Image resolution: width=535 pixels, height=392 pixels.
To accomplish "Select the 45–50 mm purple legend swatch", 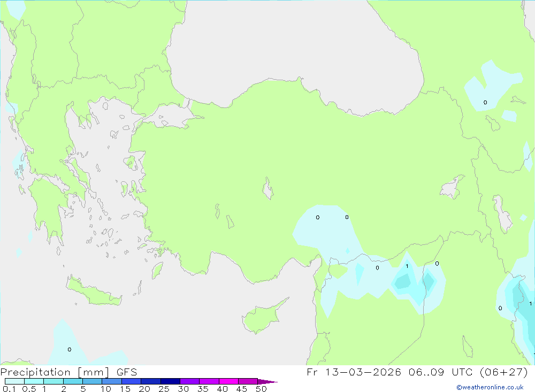I will 248,381.
